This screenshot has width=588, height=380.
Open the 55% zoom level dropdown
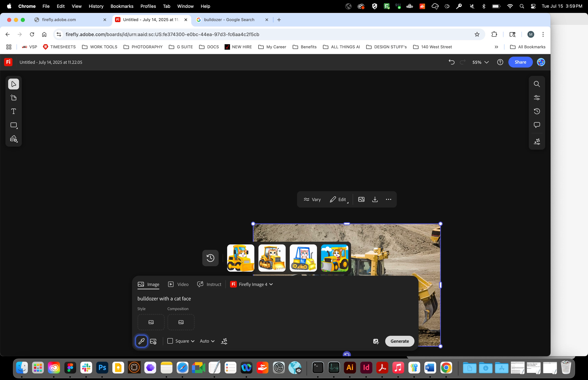coord(480,62)
